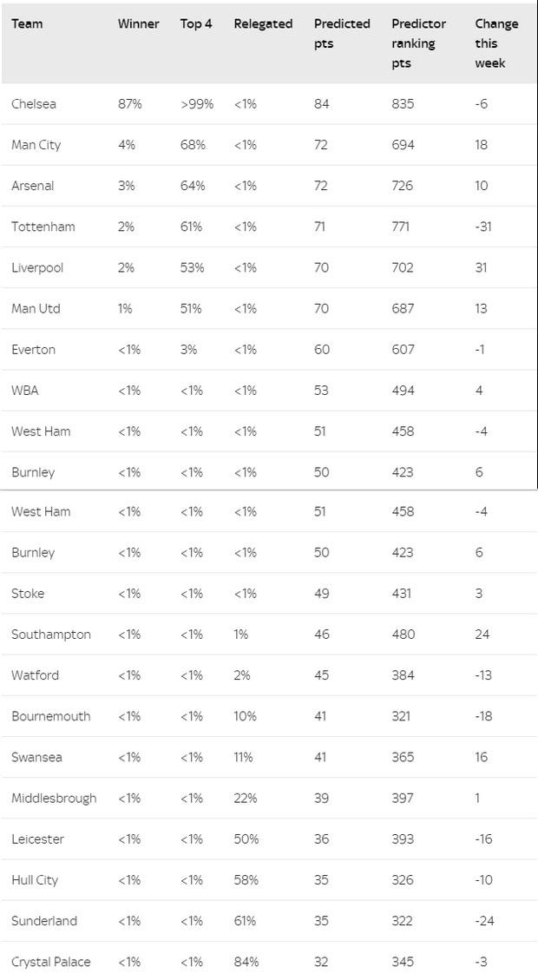
Task: Click the Relegated column header
Action: pyautogui.click(x=263, y=23)
